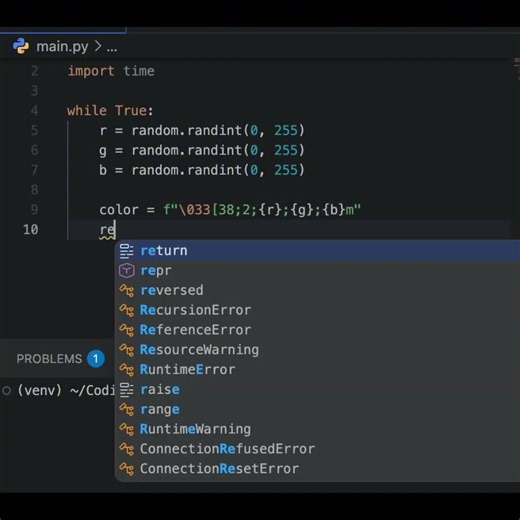Screen dimensions: 520x520
Task: Pick RuntimeError in suggestion list
Action: tap(317, 370)
